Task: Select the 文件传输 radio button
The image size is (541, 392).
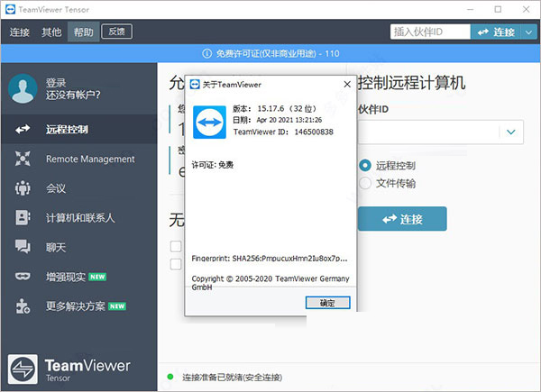Action: (x=365, y=183)
